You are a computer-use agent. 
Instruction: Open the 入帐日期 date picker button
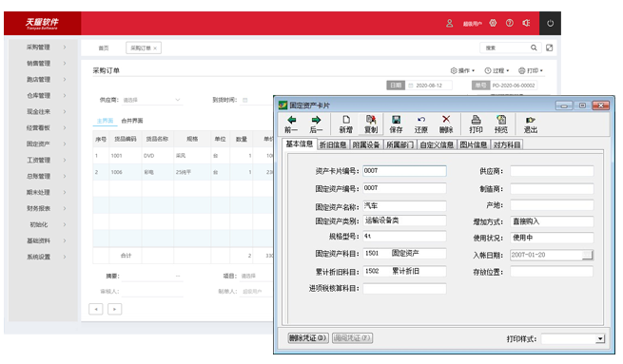587,255
